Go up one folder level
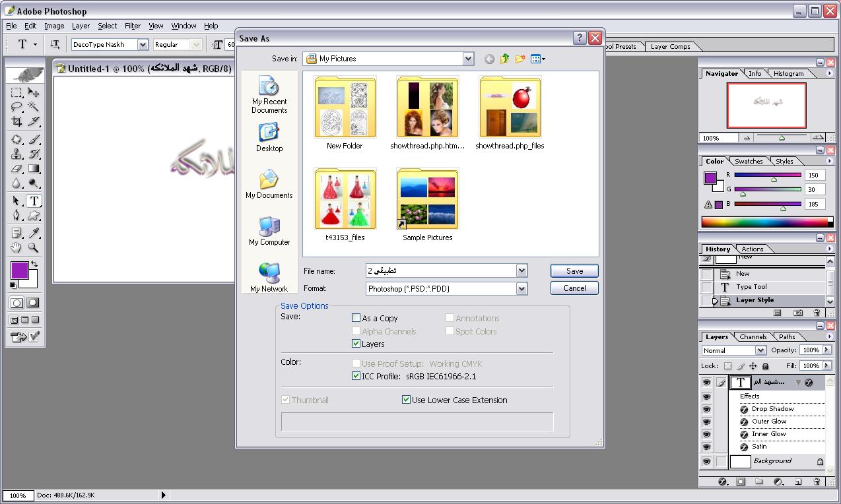Screen dimensions: 841x504 coord(505,59)
